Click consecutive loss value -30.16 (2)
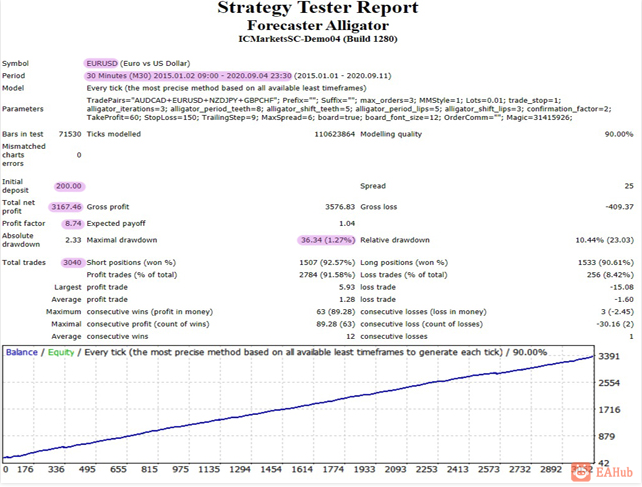 tap(615, 324)
